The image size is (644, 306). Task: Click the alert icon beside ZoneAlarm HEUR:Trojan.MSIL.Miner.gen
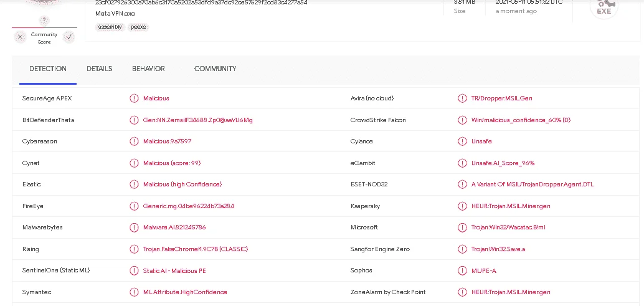(463, 292)
